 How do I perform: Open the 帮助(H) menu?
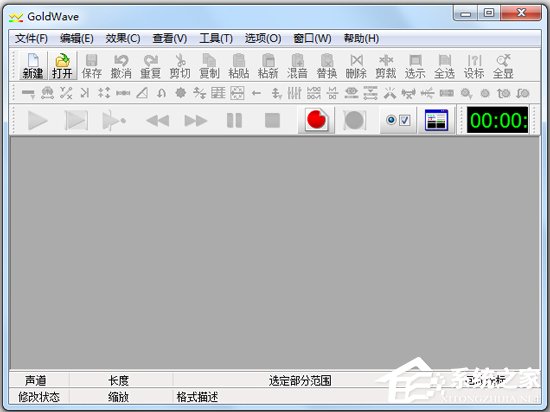point(361,38)
